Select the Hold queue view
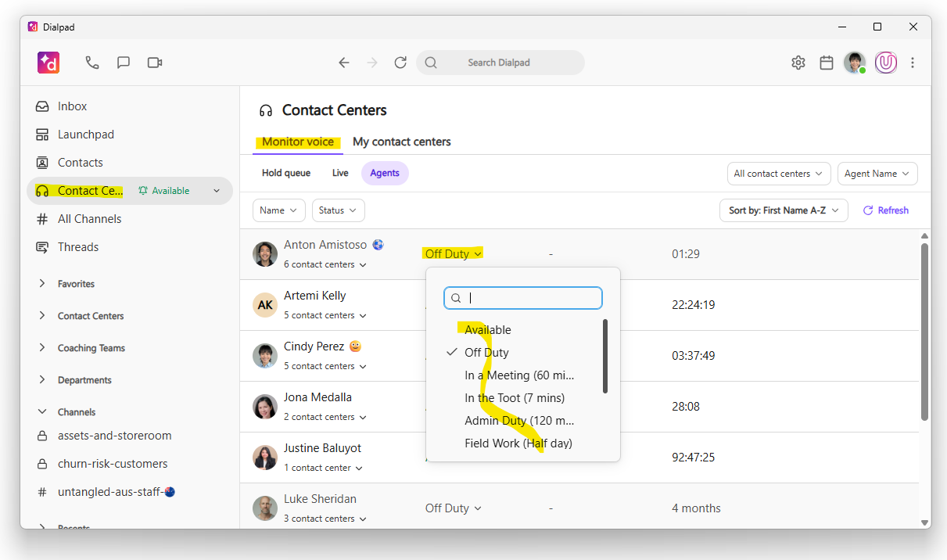The image size is (947, 560). pos(286,173)
